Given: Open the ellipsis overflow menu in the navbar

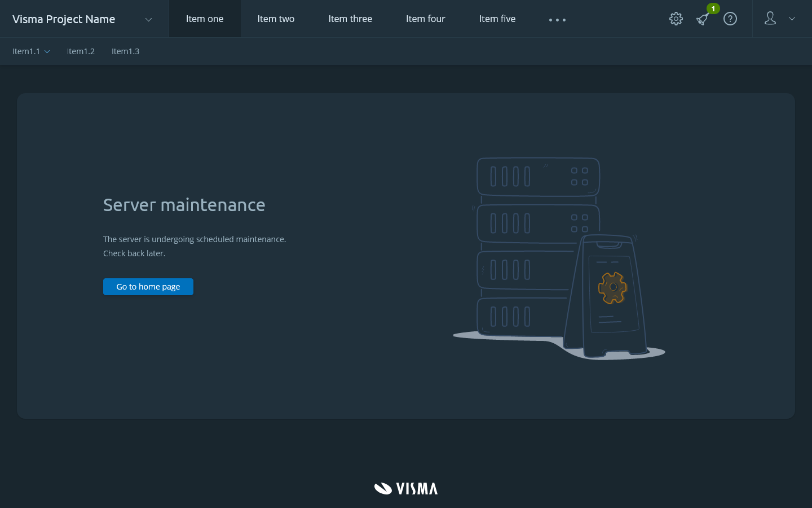Looking at the screenshot, I should [557, 20].
